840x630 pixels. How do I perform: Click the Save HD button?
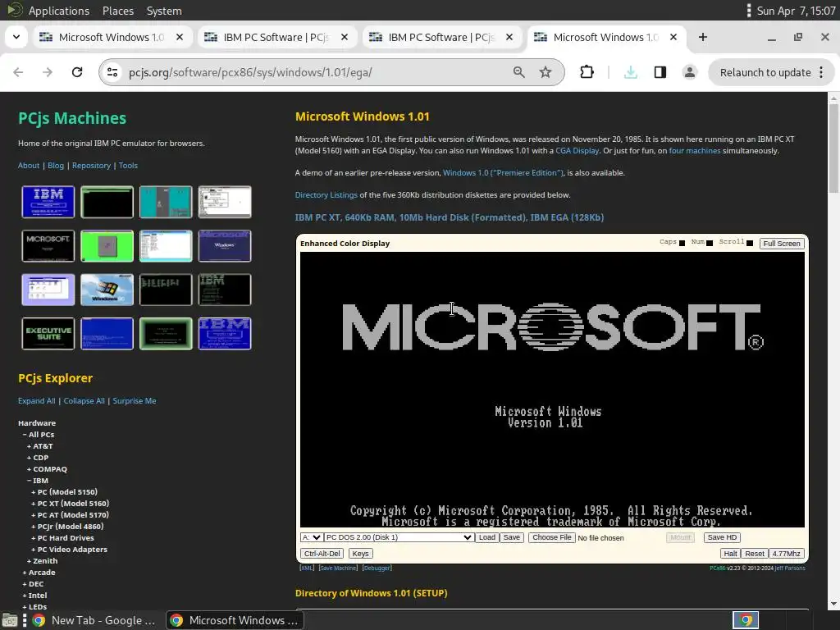click(x=722, y=537)
